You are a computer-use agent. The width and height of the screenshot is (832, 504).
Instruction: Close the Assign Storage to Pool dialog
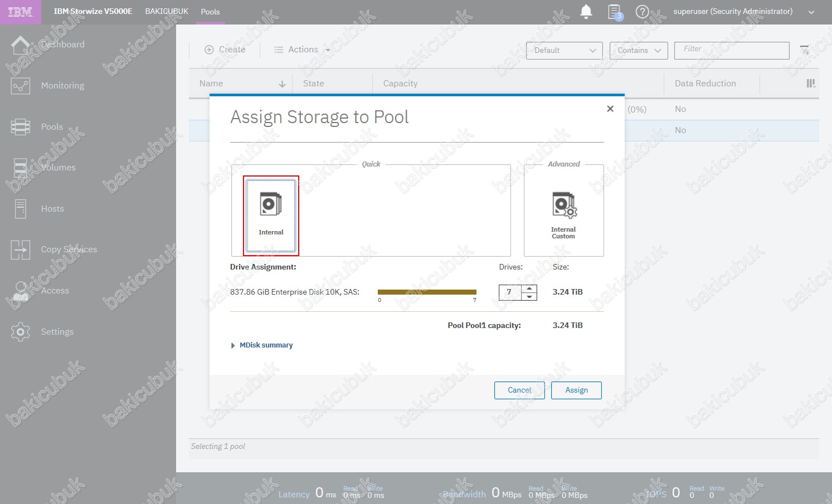coord(610,109)
